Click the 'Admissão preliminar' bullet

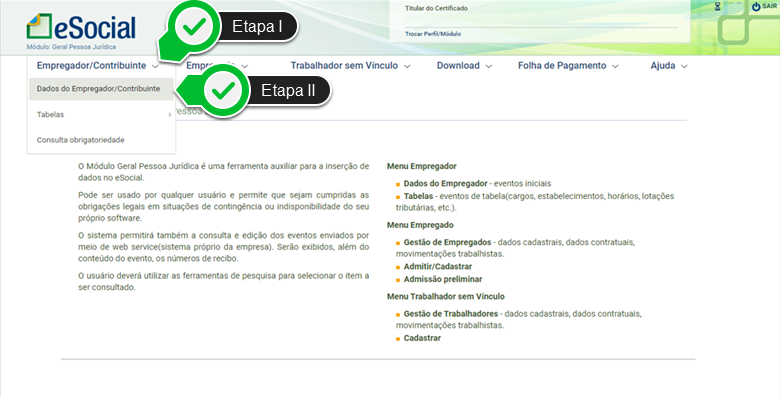(439, 280)
